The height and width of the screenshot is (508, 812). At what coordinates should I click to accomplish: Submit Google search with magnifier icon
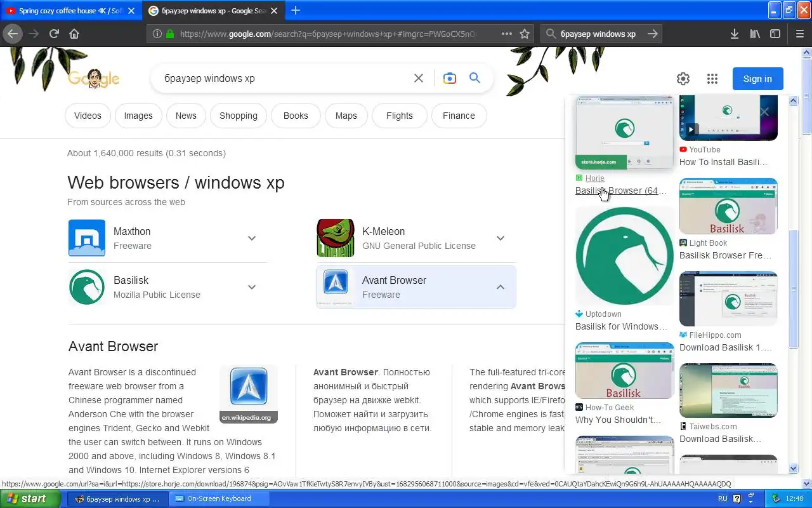[475, 78]
